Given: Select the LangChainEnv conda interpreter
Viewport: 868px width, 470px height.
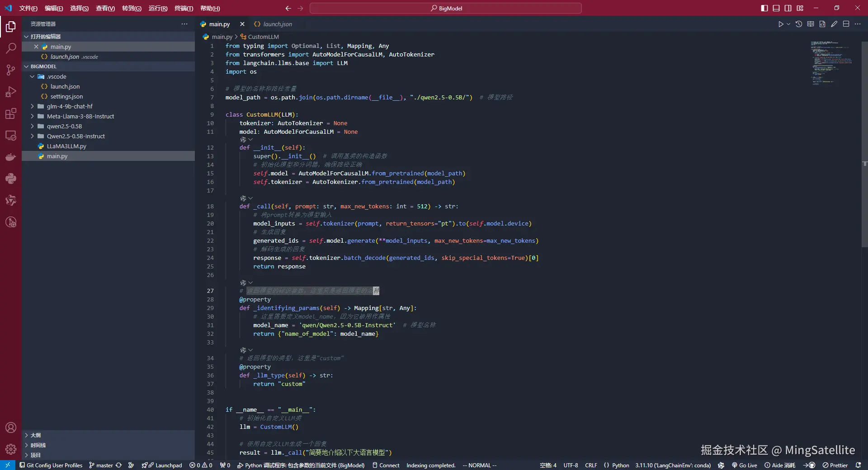Looking at the screenshot, I should coord(673,465).
